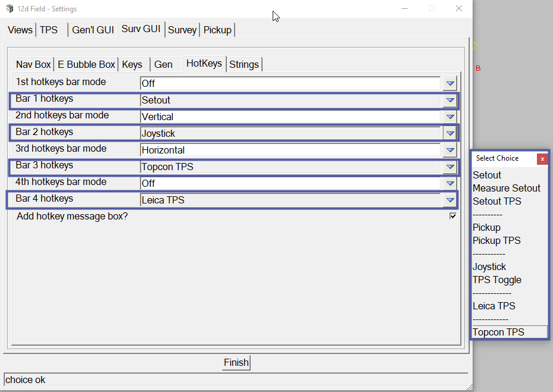This screenshot has height=392, width=553.
Task: Open the Strings sub-tab
Action: point(244,64)
